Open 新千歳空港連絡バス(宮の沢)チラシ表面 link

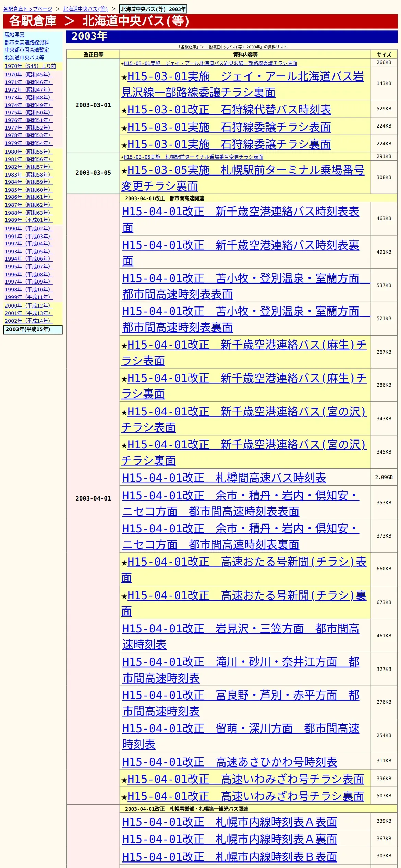point(244,419)
